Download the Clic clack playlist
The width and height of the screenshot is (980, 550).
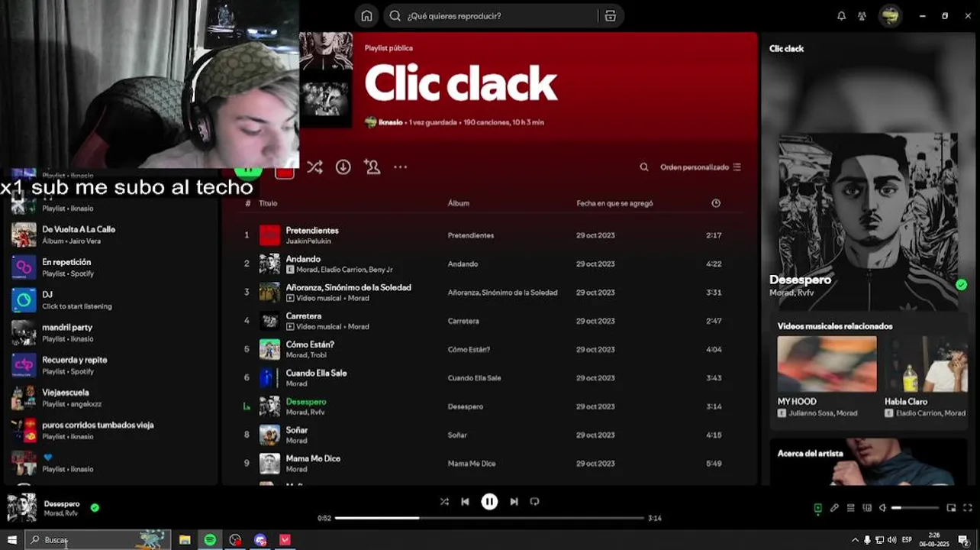pos(343,167)
